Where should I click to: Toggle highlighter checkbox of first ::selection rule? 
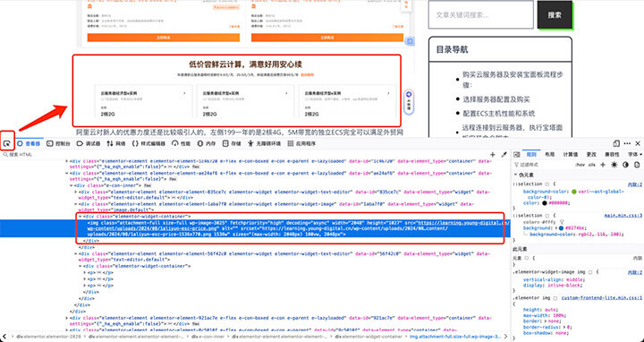click(x=547, y=184)
